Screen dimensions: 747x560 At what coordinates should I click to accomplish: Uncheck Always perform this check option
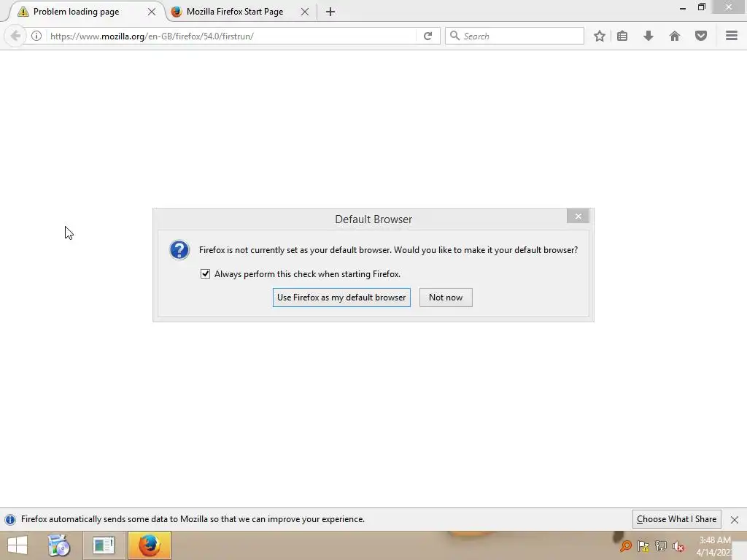[205, 274]
